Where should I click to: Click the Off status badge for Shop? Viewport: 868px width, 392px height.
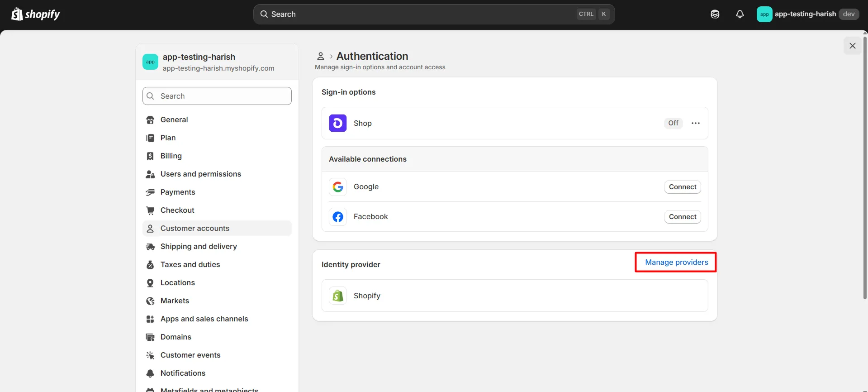673,123
